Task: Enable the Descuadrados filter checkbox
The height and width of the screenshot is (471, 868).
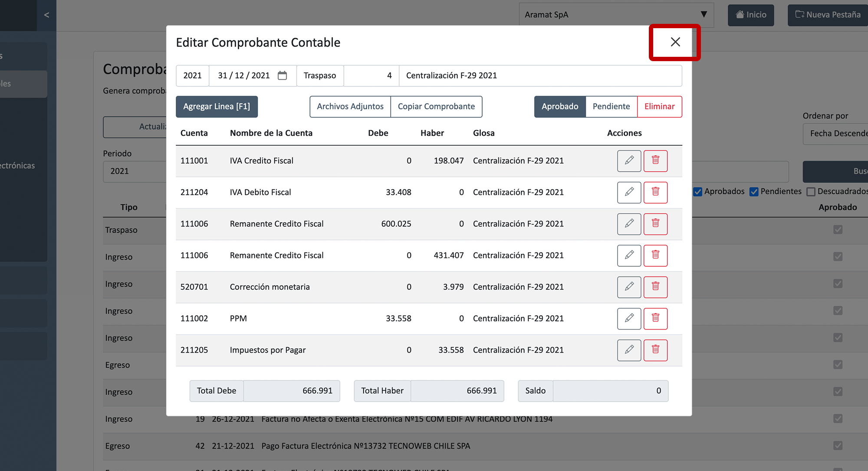Action: click(811, 192)
